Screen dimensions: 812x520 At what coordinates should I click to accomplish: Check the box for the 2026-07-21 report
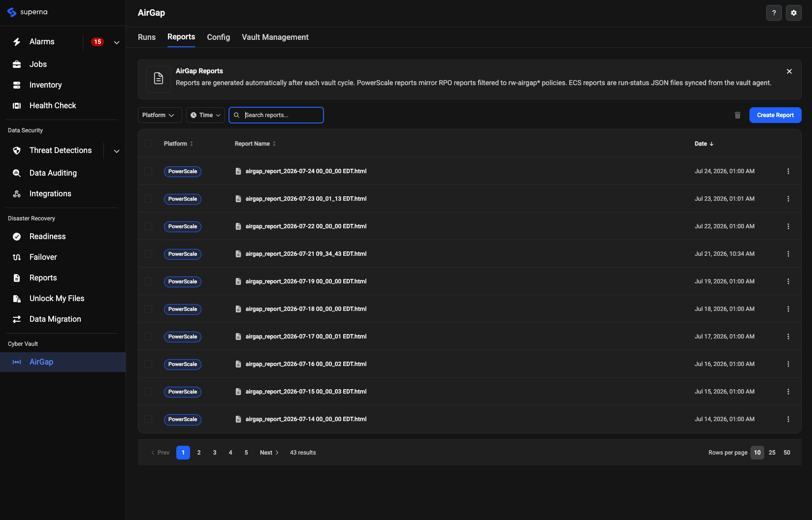[x=148, y=254]
